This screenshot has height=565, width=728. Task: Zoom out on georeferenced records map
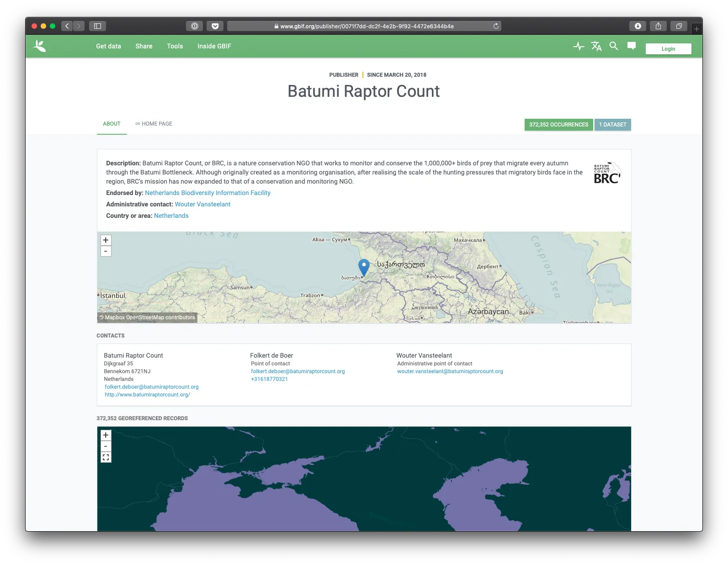(106, 446)
